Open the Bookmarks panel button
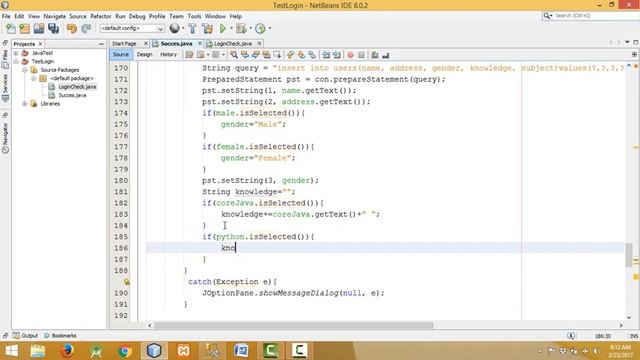640x360 pixels. click(x=60, y=336)
